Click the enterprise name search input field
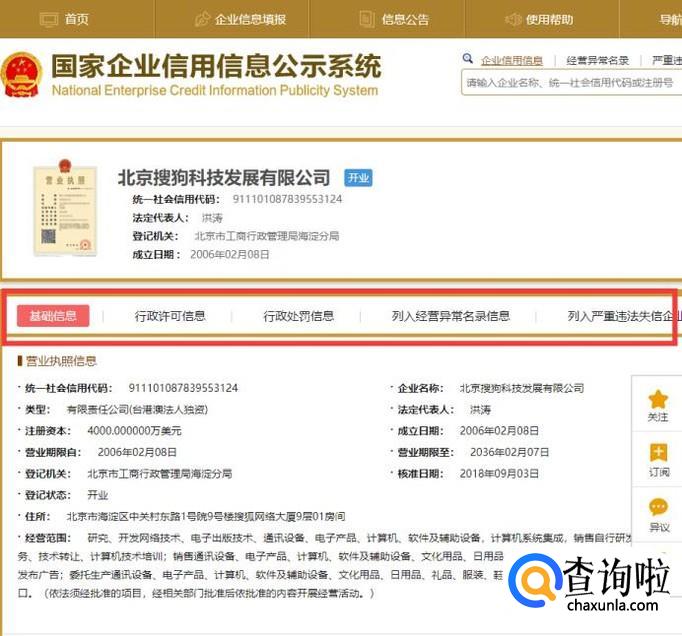Image resolution: width=682 pixels, height=636 pixels. click(x=572, y=83)
